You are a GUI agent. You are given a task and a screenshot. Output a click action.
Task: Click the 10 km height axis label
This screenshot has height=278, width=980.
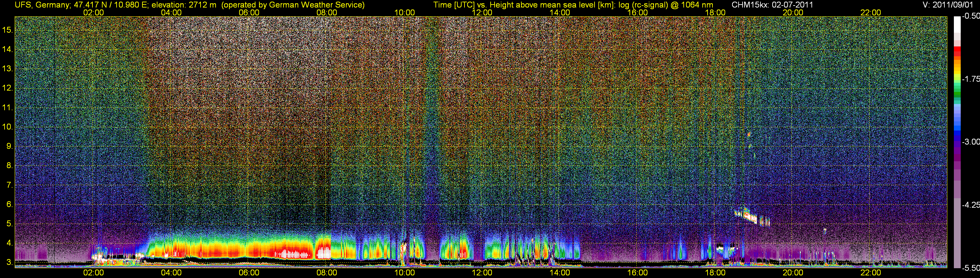(7, 127)
